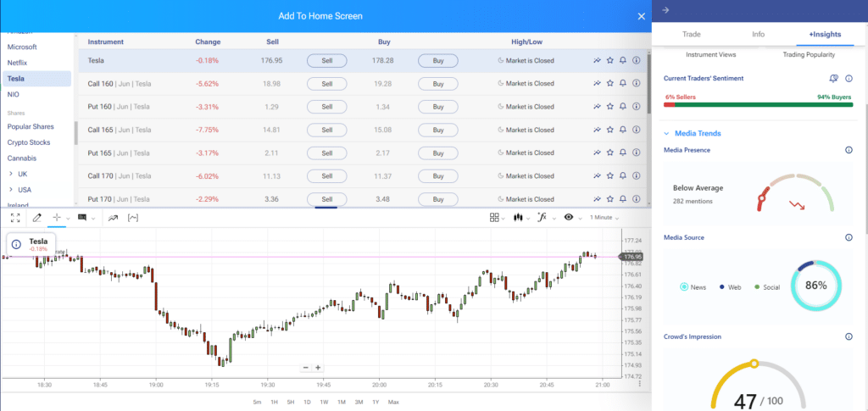This screenshot has height=411, width=868.
Task: Select Microsoft in the sidebar
Action: (22, 47)
